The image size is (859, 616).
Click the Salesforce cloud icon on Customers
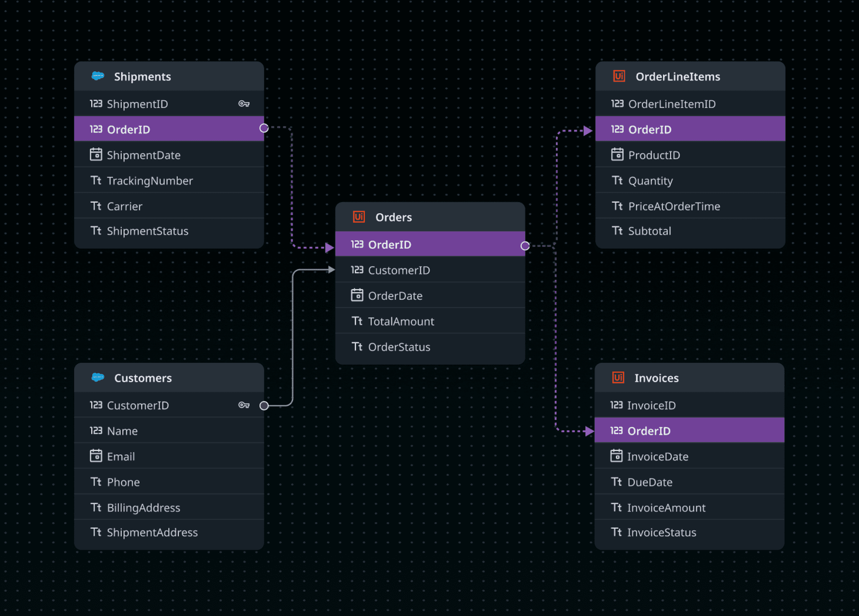(98, 377)
